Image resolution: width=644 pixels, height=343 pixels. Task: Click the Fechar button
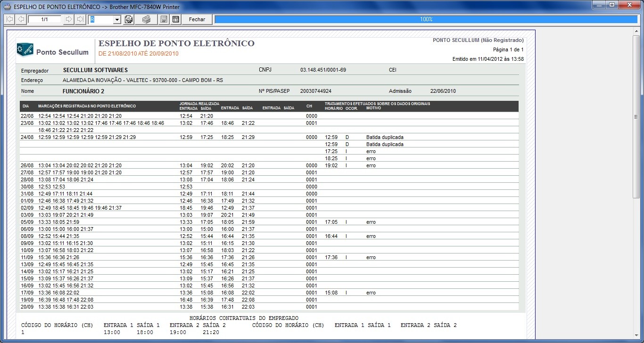(x=197, y=19)
